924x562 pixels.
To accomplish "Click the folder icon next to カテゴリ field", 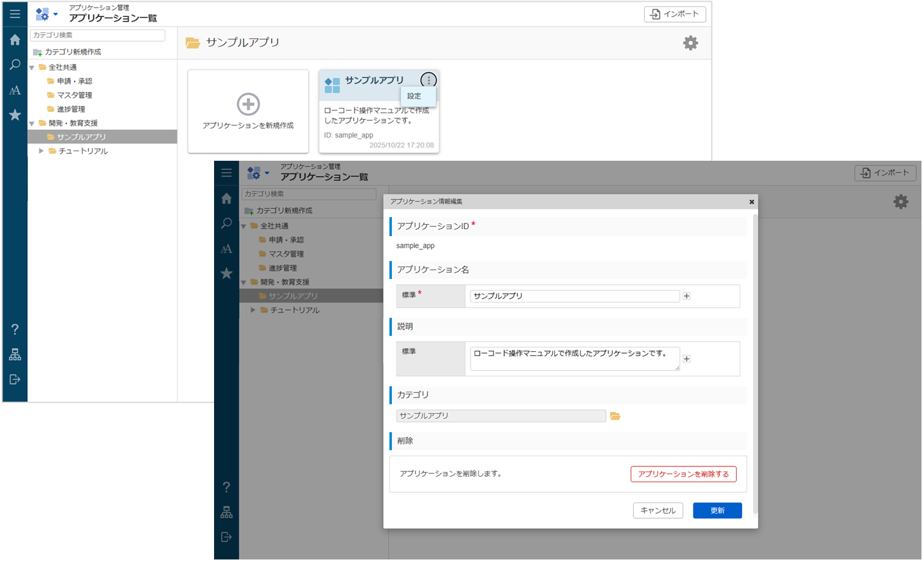I will 615,416.
